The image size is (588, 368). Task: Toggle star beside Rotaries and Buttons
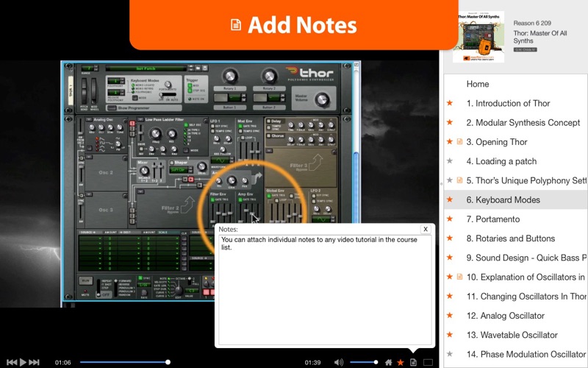pyautogui.click(x=450, y=238)
